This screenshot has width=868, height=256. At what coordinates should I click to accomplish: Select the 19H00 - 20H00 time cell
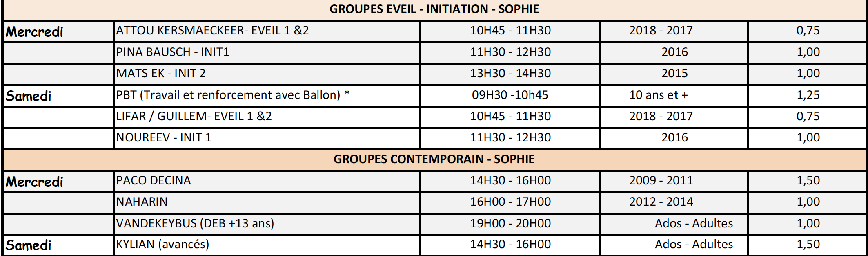click(510, 224)
